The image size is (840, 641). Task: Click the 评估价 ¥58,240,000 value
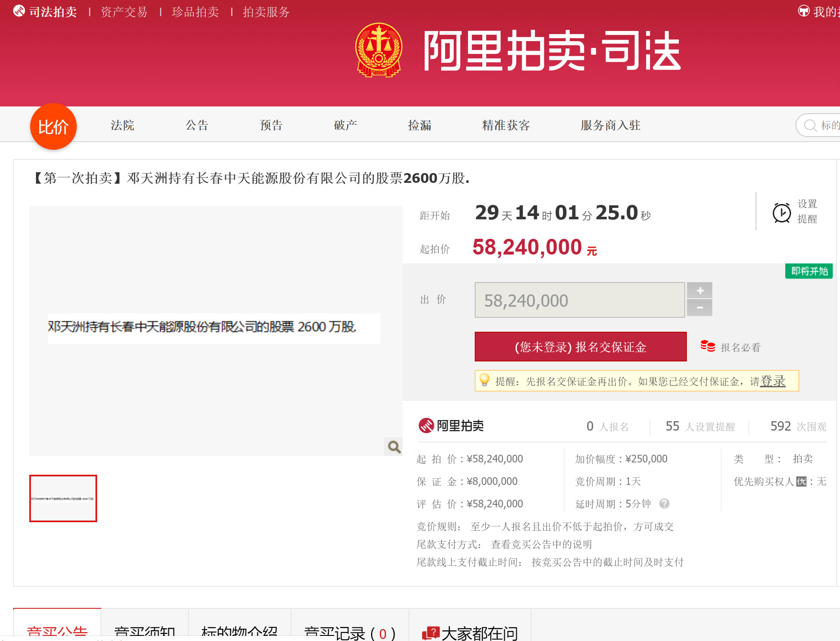495,504
